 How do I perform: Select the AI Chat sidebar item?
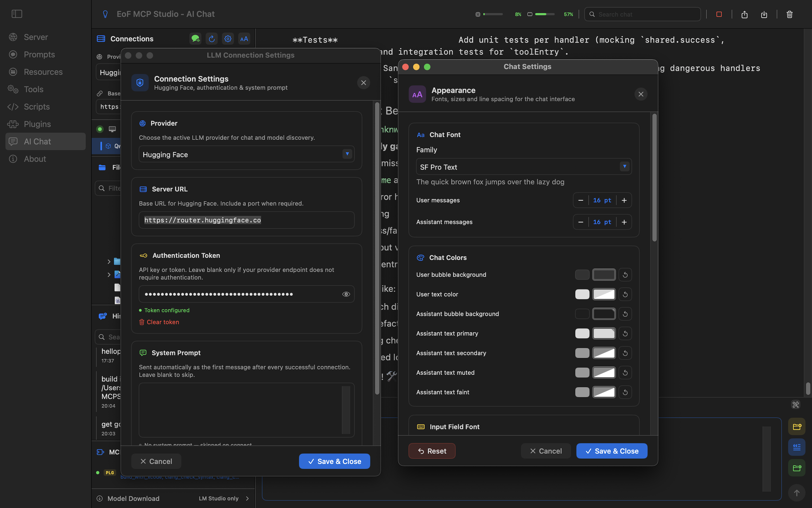tap(45, 142)
